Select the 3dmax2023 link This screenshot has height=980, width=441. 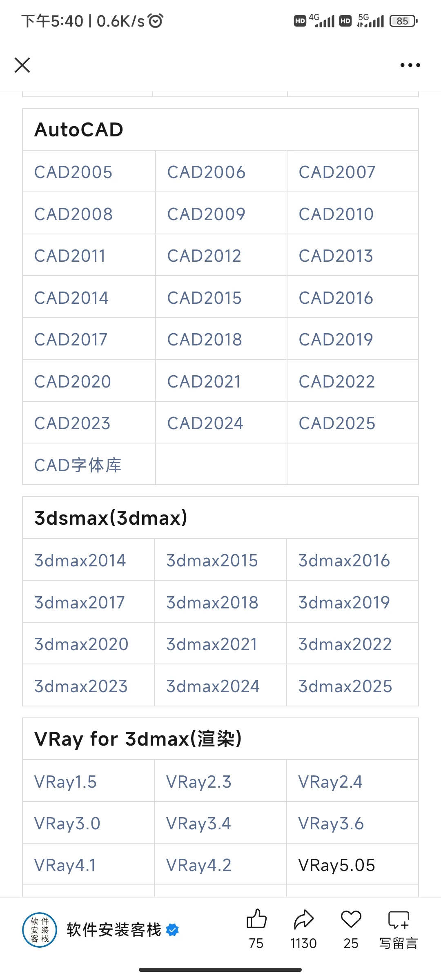pos(81,686)
